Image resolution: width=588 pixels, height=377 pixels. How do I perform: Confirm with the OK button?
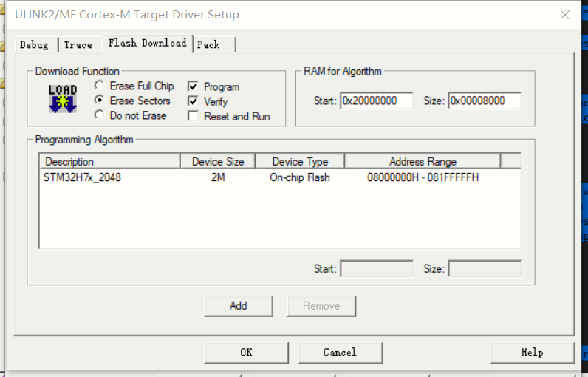(247, 353)
